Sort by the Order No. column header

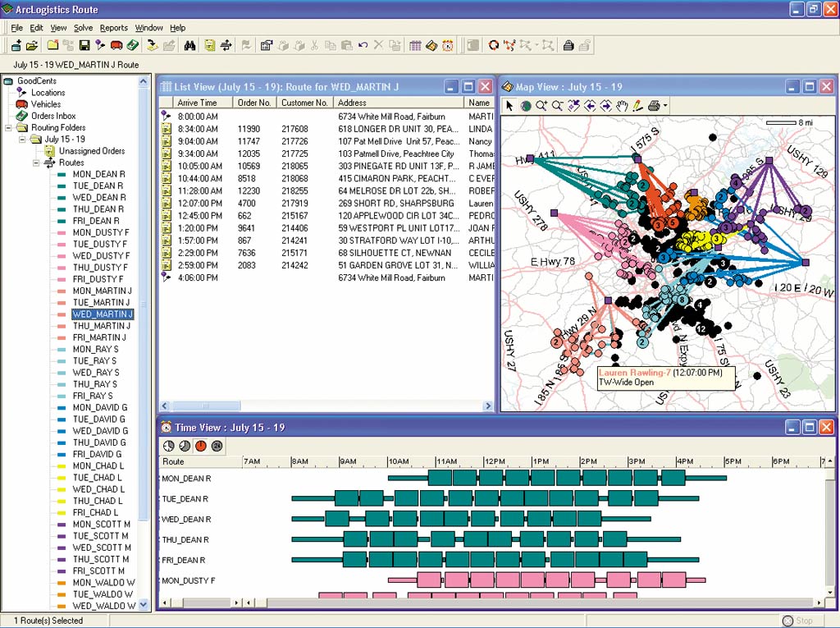coord(254,103)
